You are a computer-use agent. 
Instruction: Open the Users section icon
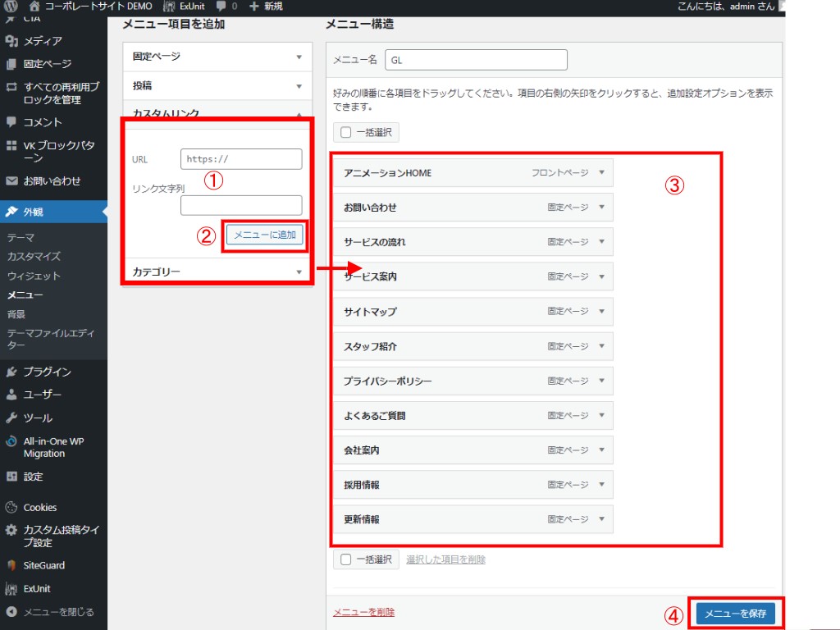tap(11, 395)
